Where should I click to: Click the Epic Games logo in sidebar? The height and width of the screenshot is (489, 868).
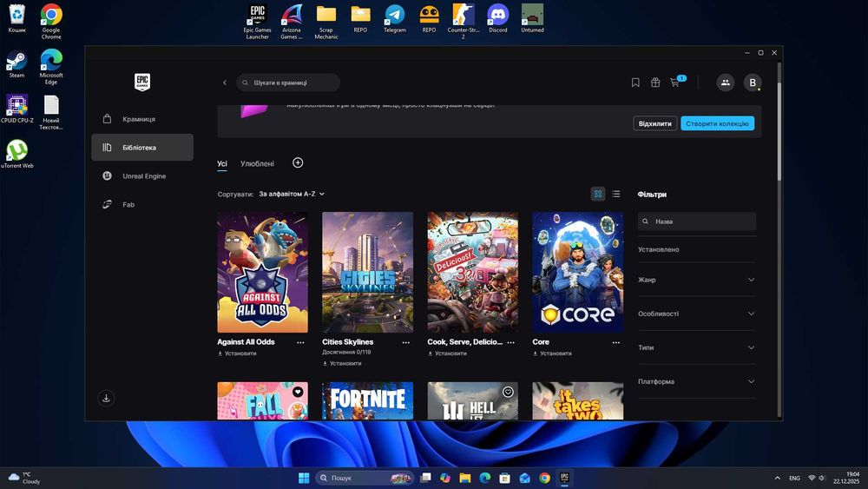[x=142, y=82]
